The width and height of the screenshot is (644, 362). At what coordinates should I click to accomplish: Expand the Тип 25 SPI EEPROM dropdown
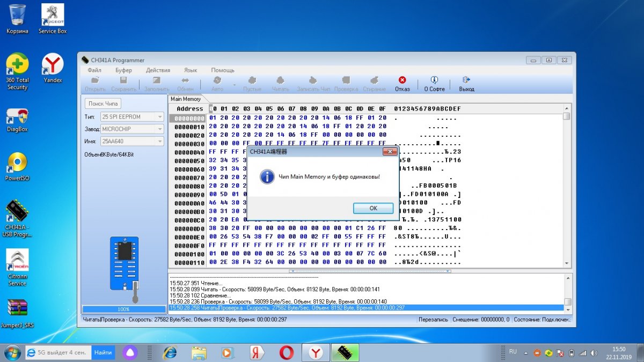coord(160,116)
